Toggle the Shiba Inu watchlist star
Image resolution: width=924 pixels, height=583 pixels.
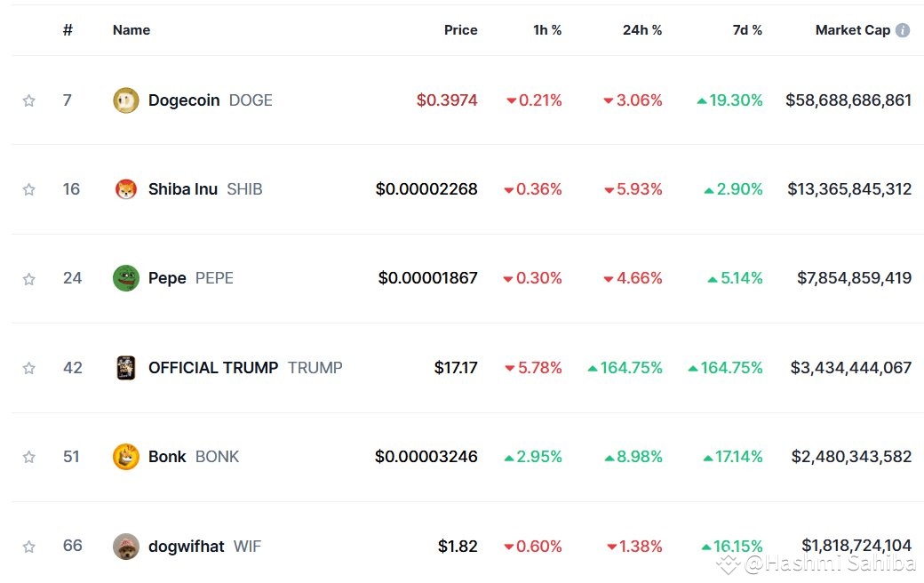coord(29,189)
